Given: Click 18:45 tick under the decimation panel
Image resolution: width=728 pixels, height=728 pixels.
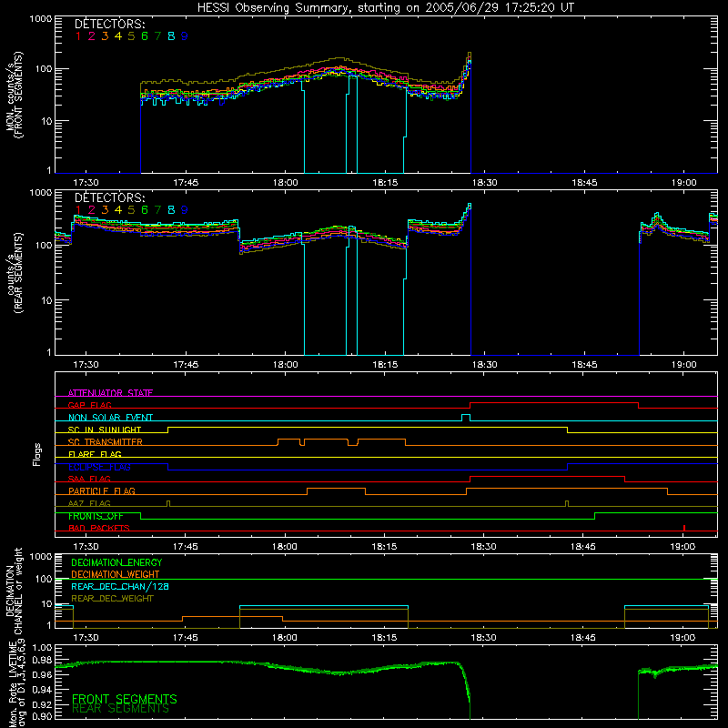Looking at the screenshot, I should coord(583,638).
